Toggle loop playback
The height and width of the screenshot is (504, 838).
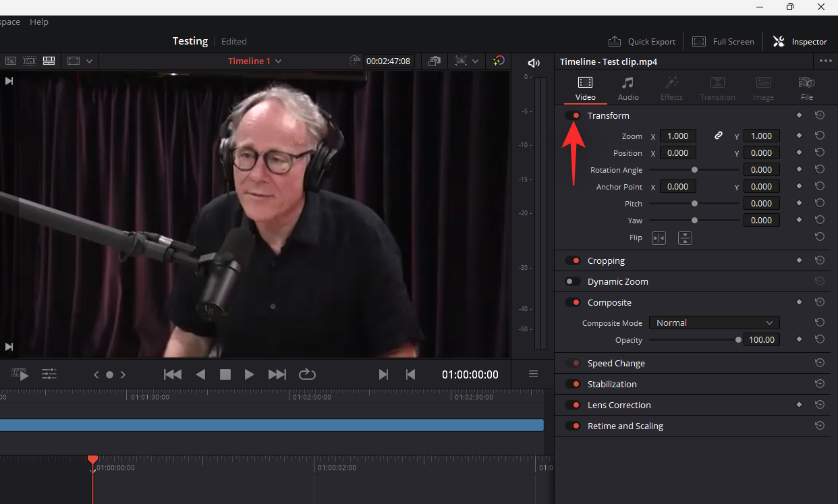pyautogui.click(x=307, y=374)
